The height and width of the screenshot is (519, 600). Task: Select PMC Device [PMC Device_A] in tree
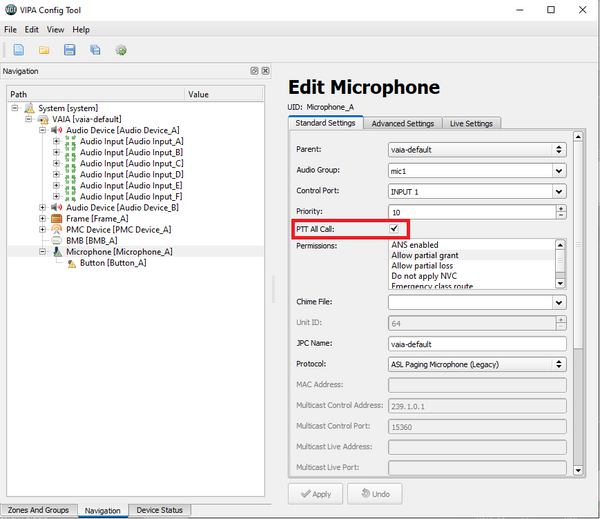tap(118, 229)
